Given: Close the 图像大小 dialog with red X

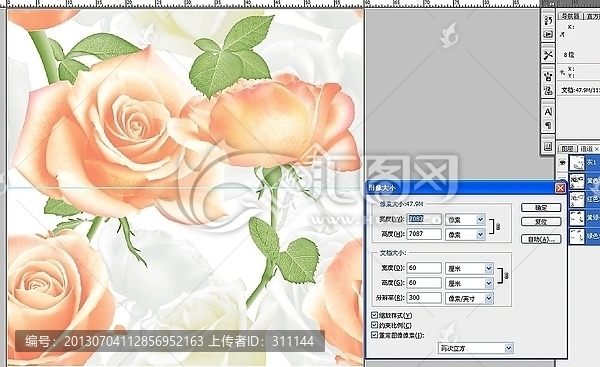Looking at the screenshot, I should click(560, 188).
